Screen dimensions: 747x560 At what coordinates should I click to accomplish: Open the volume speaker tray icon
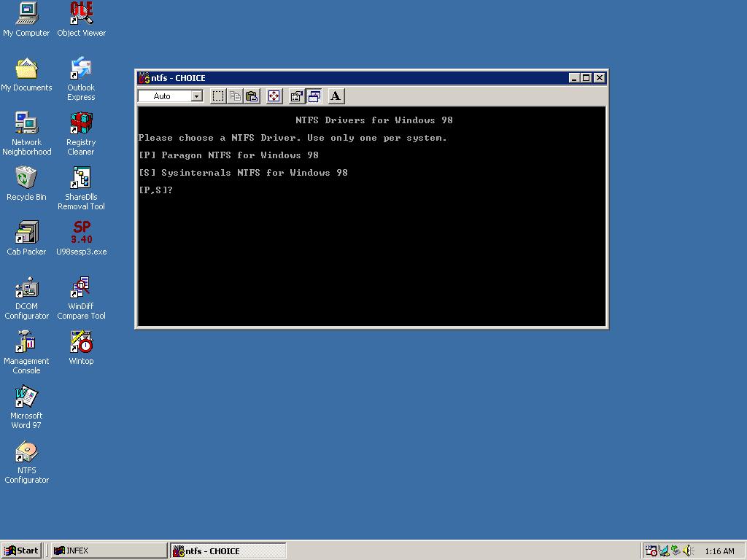point(688,551)
